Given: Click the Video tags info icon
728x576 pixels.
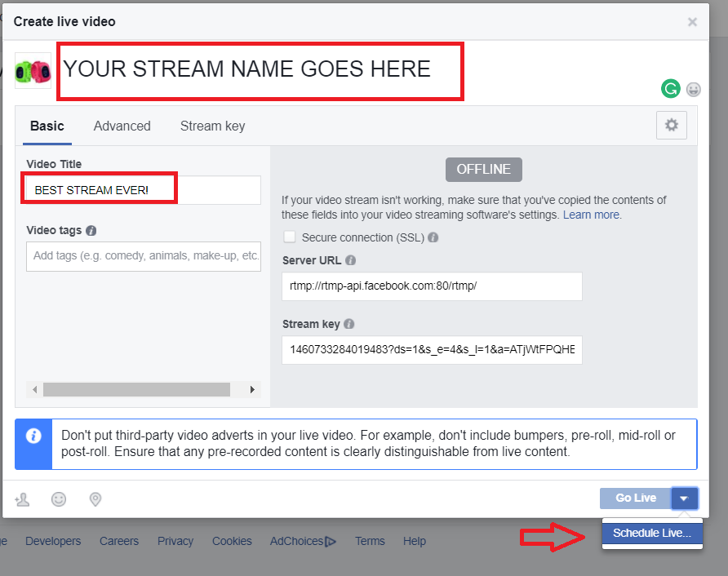Looking at the screenshot, I should pos(91,230).
